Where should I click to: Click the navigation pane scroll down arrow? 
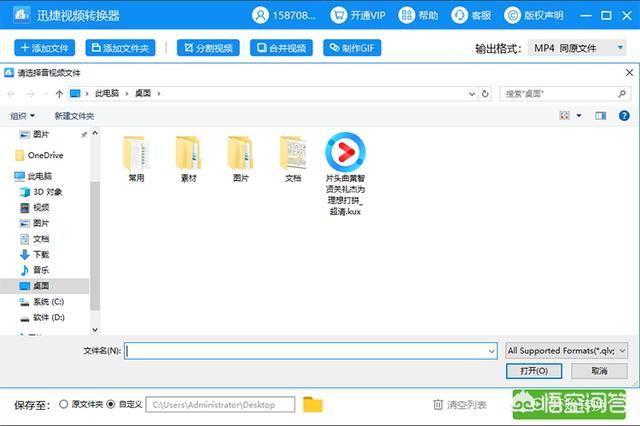coord(95,330)
